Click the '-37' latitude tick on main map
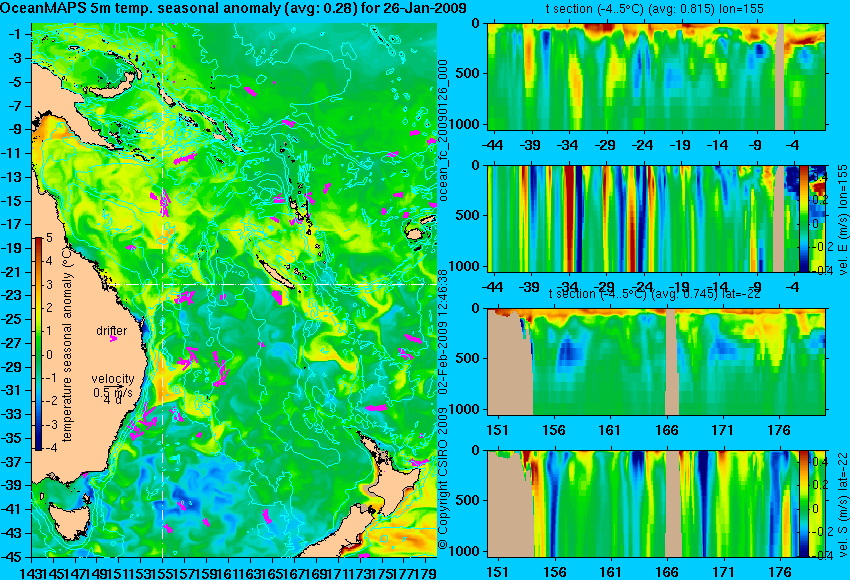 [13, 462]
